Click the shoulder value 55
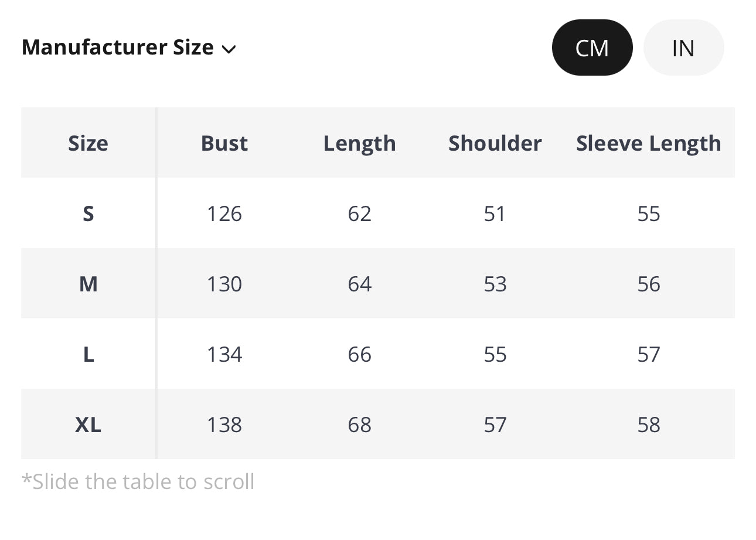The image size is (756, 540). (495, 354)
